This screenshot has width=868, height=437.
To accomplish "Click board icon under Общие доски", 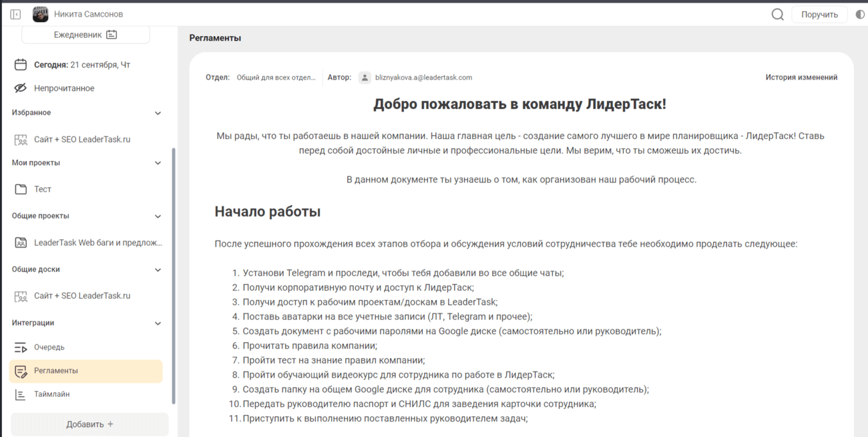I will click(21, 295).
